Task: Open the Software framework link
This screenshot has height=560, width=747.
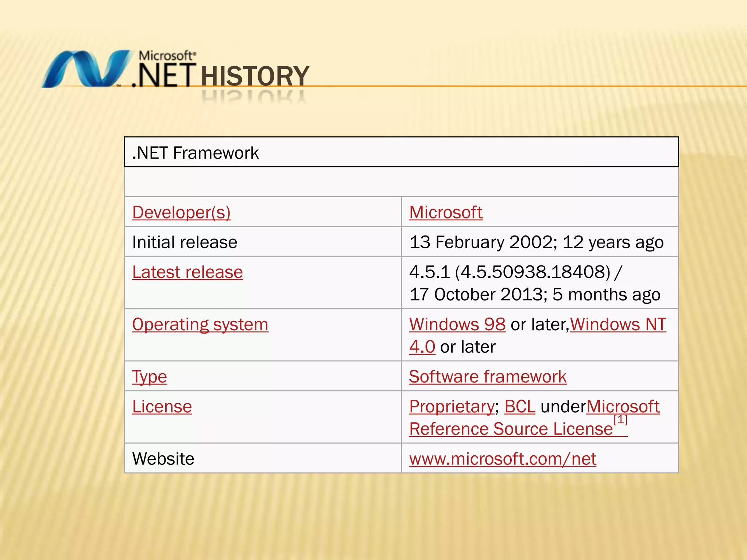Action: pos(488,377)
